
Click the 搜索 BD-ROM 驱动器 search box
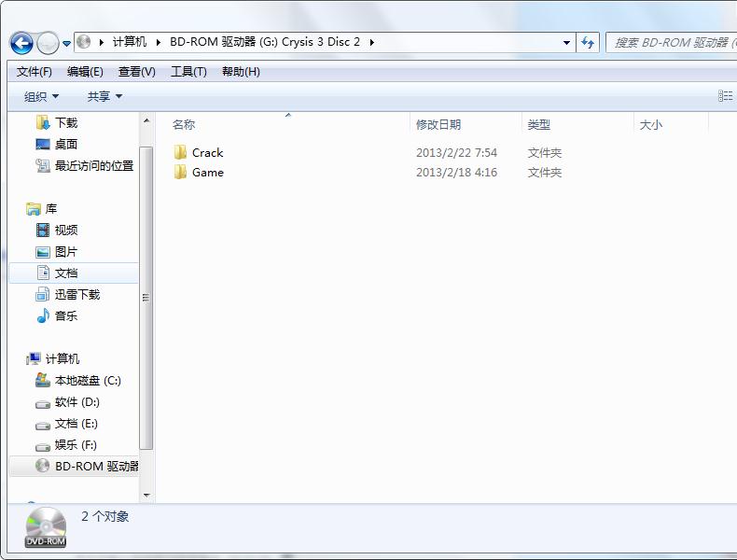click(x=672, y=43)
